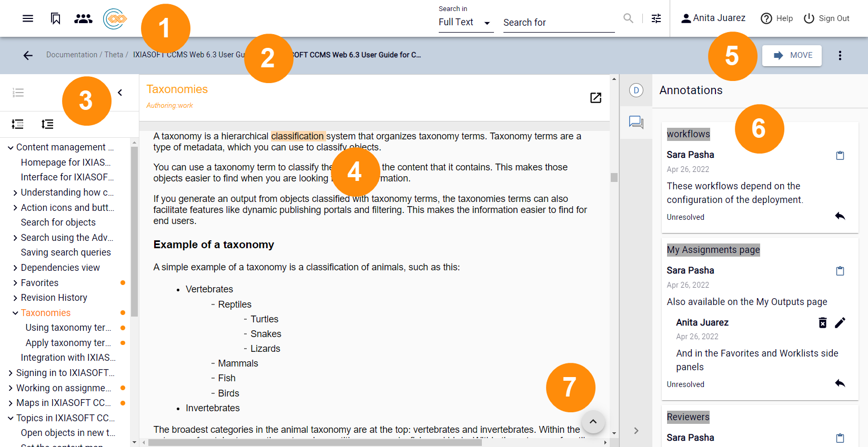Collapse all tree items icon
The image size is (868, 447).
click(x=18, y=124)
